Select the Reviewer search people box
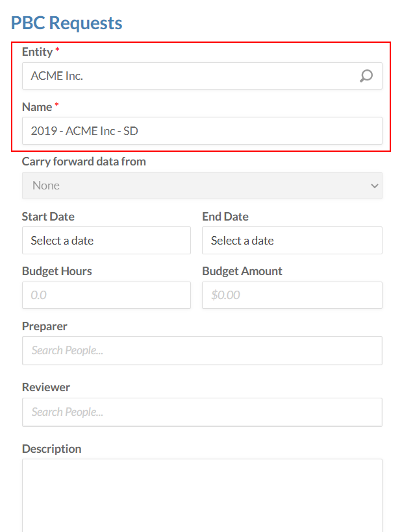 202,412
